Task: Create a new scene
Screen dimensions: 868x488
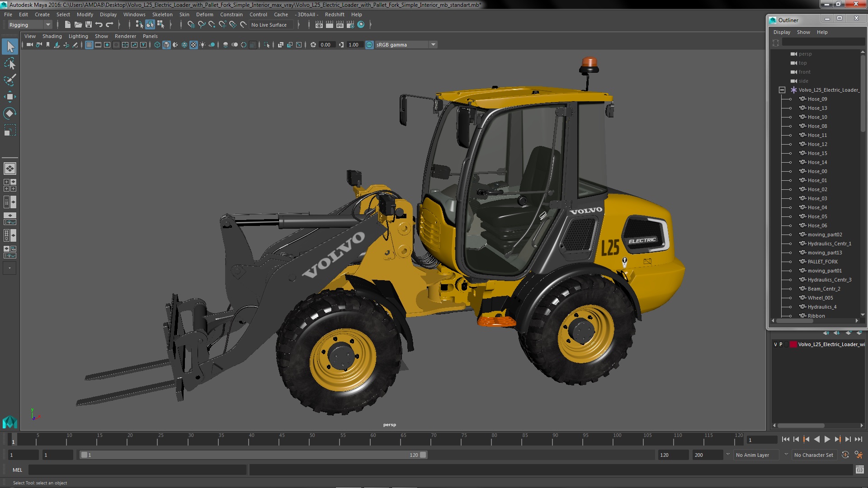Action: 68,25
